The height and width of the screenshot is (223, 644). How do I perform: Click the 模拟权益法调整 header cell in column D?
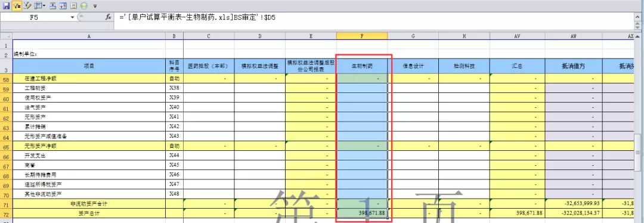tap(260, 66)
